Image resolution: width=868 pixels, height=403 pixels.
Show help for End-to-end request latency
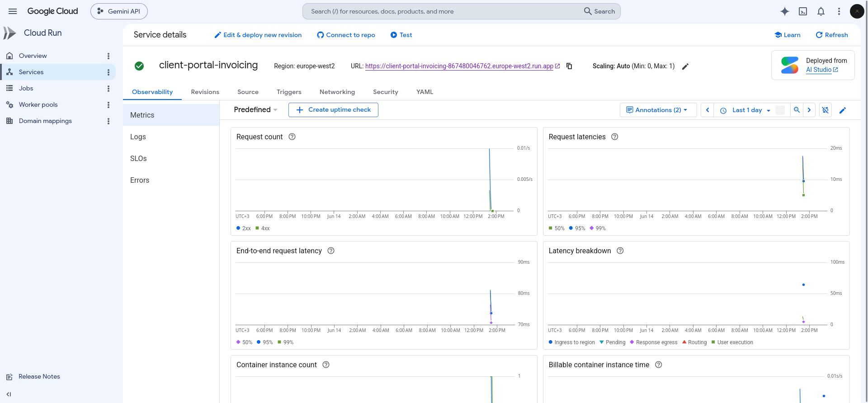331,251
